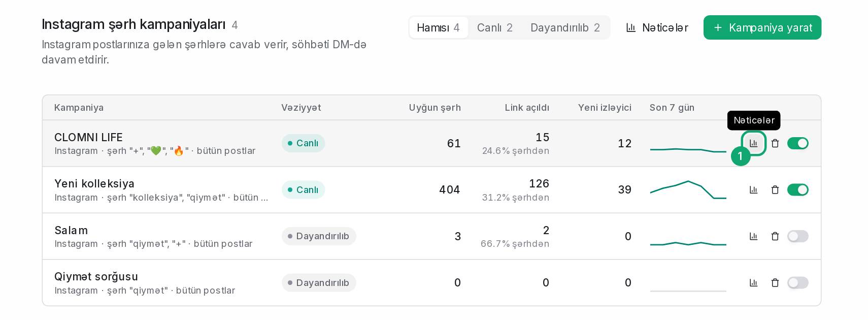Click the Son 7 gün column header

[672, 108]
